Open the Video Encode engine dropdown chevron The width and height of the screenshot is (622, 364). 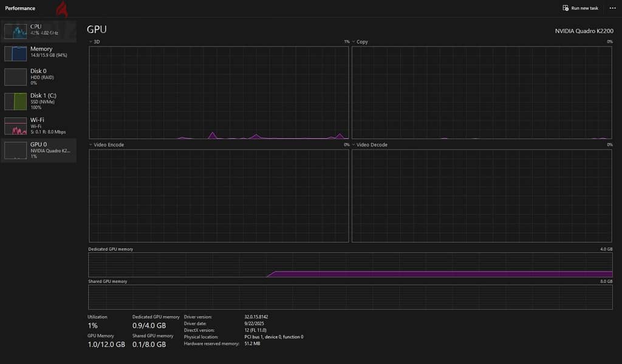pos(91,144)
